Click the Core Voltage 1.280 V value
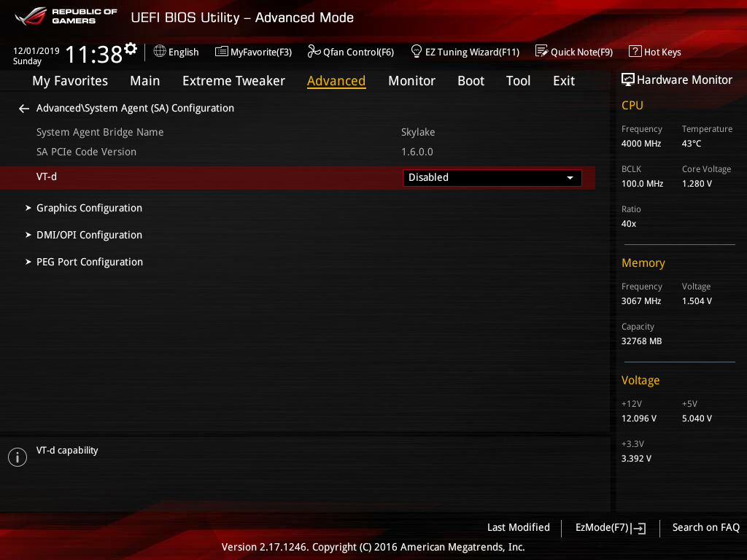Image resolution: width=747 pixels, height=560 pixels. point(697,183)
